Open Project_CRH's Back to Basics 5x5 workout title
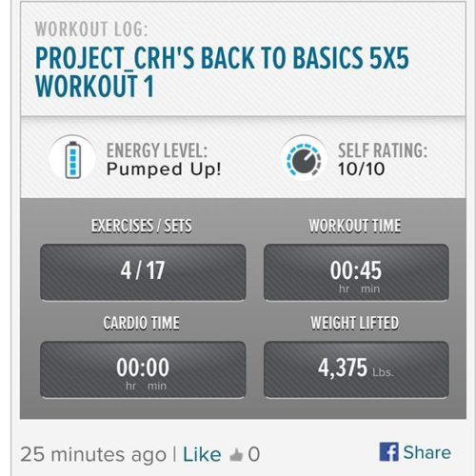 point(222,72)
